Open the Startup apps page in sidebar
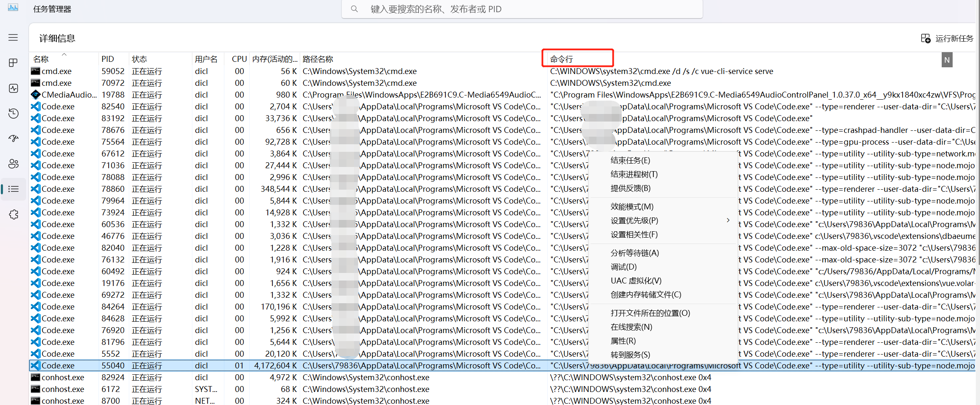Viewport: 980px width, 405px height. 13,138
